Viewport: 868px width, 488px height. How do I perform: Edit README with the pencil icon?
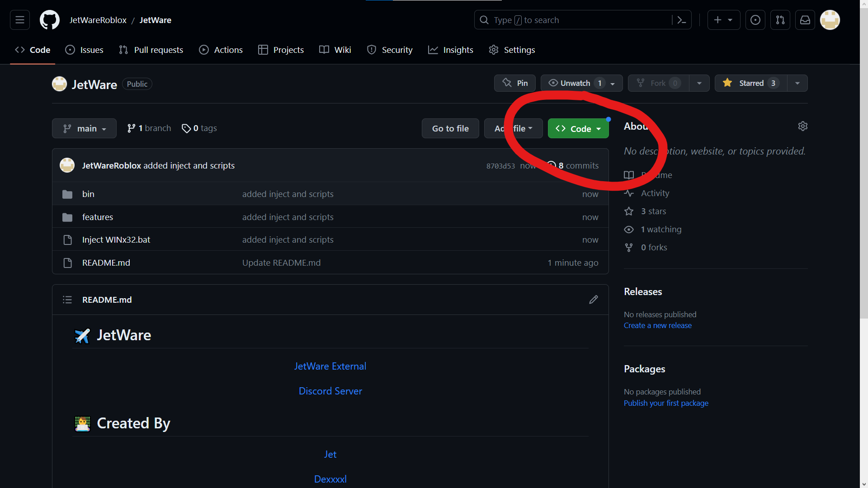pyautogui.click(x=594, y=300)
